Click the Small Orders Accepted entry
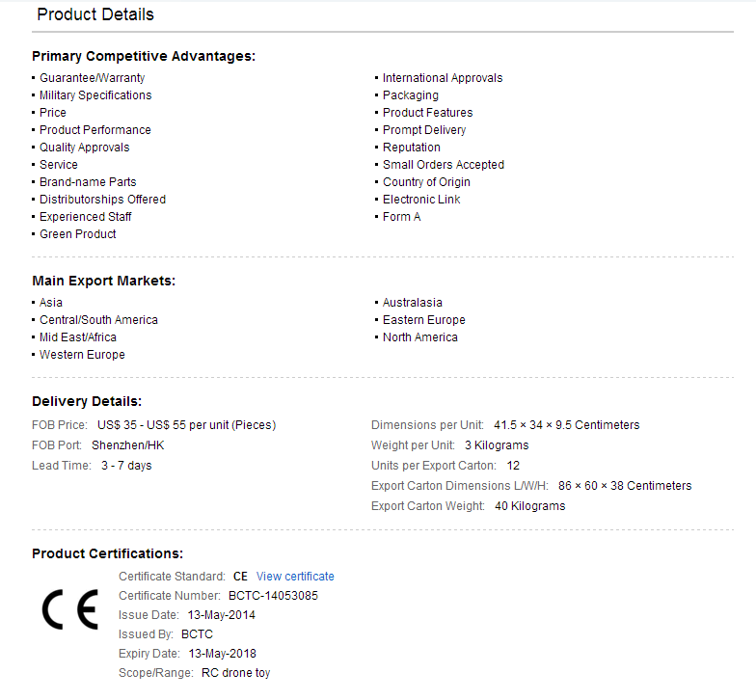Image resolution: width=756 pixels, height=700 pixels. [444, 165]
